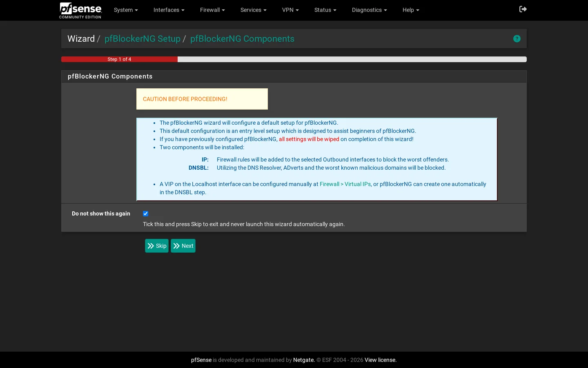This screenshot has width=588, height=368.
Task: Click the pfBlockerNG Setup breadcrumb link
Action: 143,38
